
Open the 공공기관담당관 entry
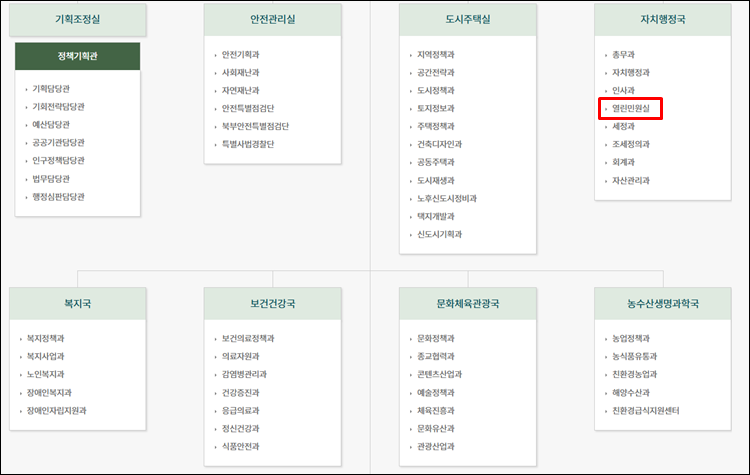coord(58,143)
